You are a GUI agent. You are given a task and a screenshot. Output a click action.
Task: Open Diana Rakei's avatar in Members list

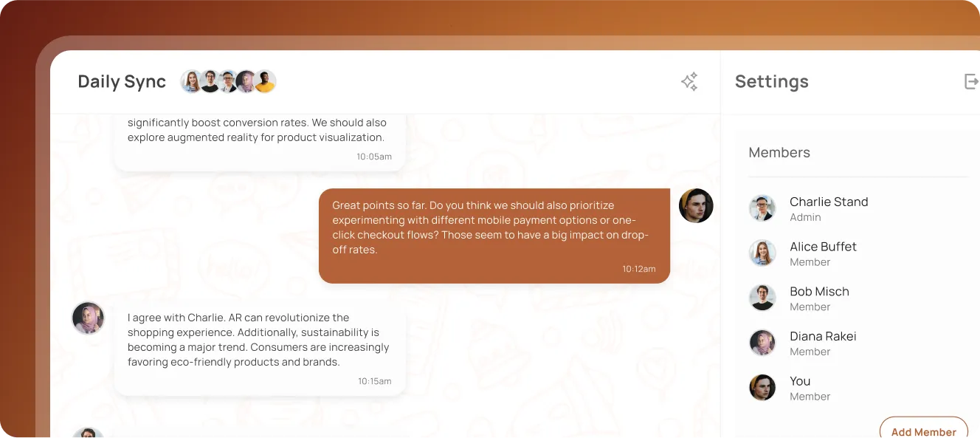[762, 343]
